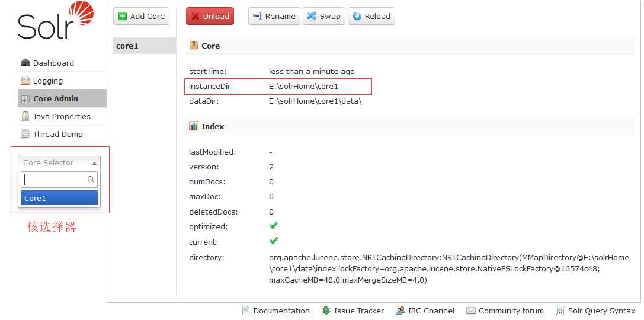Viewport: 644px width, 320px height.
Task: Click the version value 2
Action: coord(271,167)
